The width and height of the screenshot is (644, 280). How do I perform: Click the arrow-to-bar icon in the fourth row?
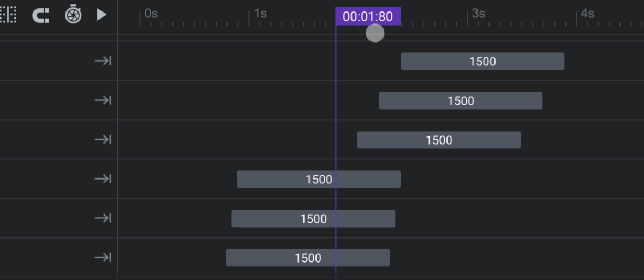point(103,178)
